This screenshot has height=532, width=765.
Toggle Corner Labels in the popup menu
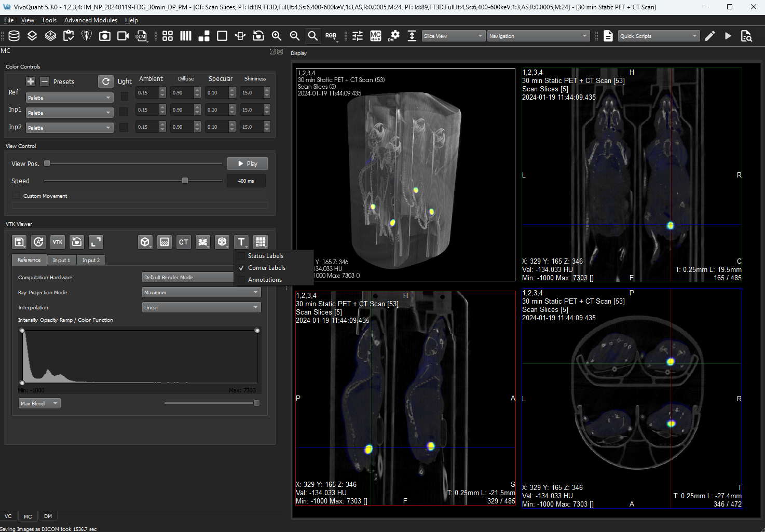pos(266,268)
